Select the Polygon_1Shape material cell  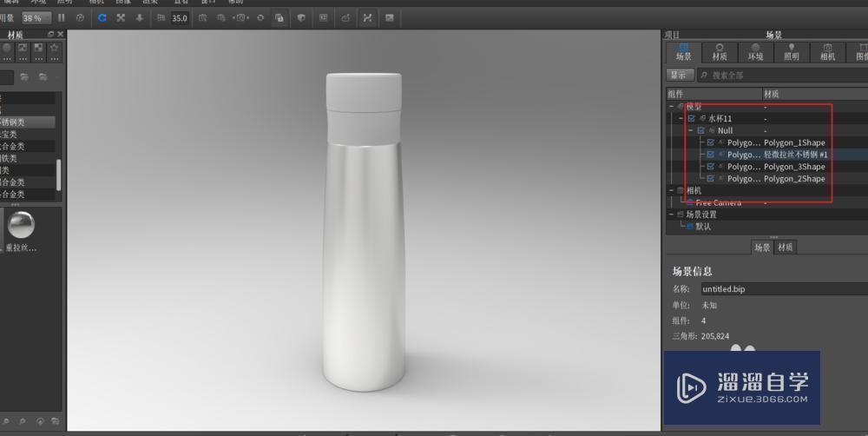pos(794,143)
